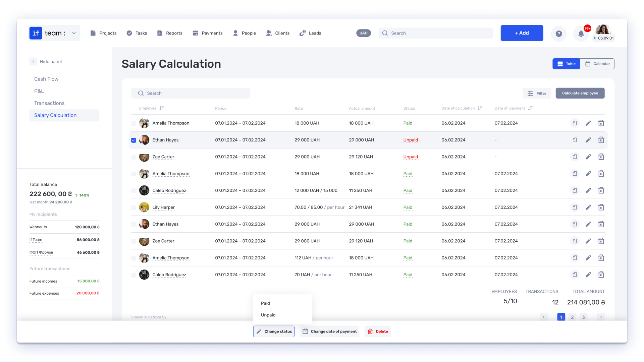644x362 pixels.
Task: Sort by Date of payment icon
Action: 530,108
